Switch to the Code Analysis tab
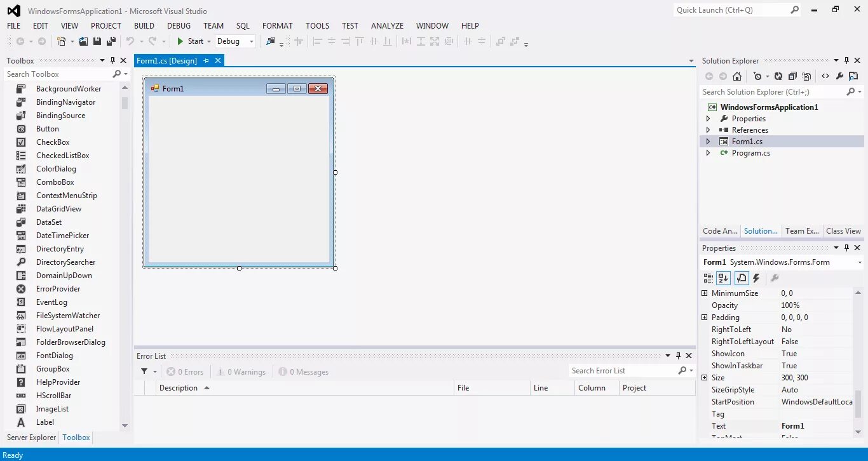 pos(720,231)
